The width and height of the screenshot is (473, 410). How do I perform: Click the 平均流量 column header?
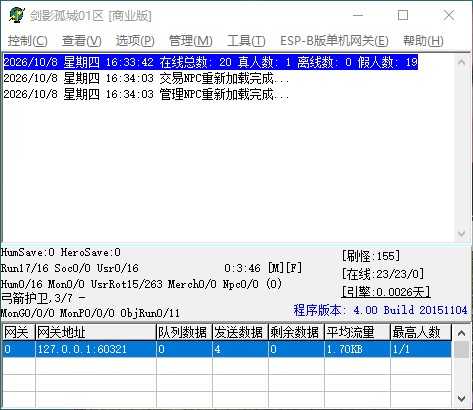[357, 332]
